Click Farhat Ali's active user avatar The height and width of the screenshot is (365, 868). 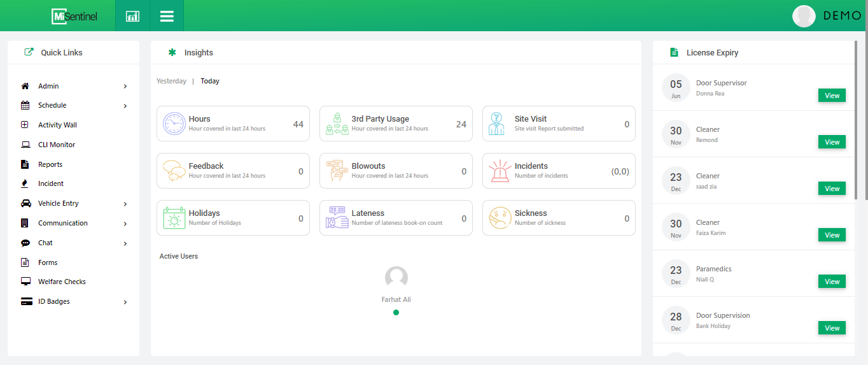coord(396,278)
